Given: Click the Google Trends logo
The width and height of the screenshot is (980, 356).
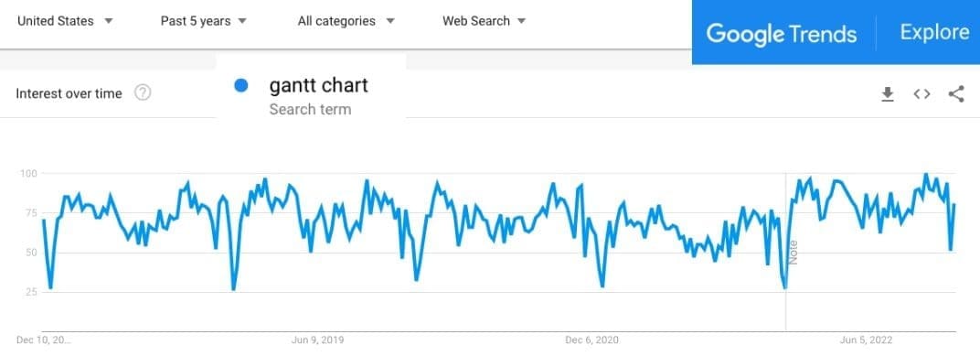Looking at the screenshot, I should (782, 33).
